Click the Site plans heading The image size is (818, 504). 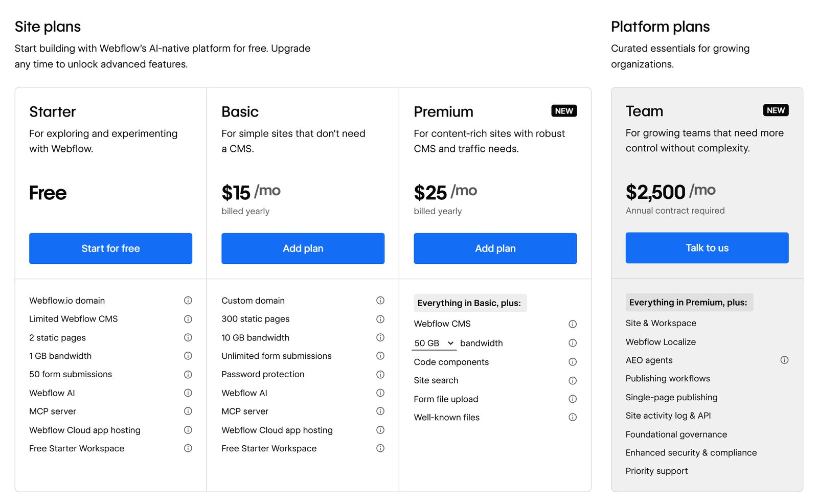tap(48, 27)
